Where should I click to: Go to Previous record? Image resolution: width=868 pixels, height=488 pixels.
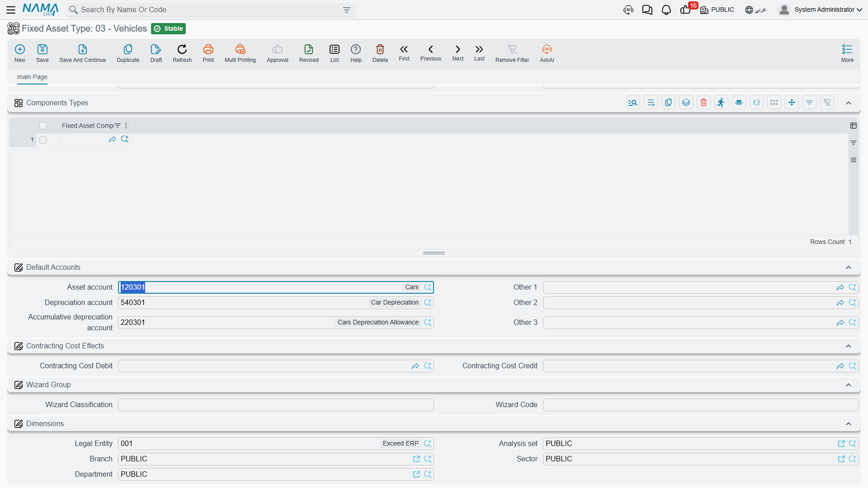point(431,53)
